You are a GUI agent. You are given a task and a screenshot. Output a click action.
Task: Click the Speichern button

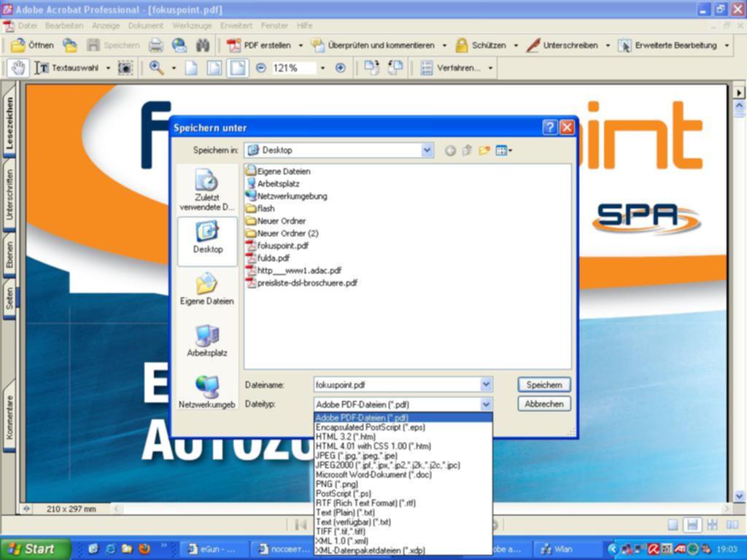point(543,384)
